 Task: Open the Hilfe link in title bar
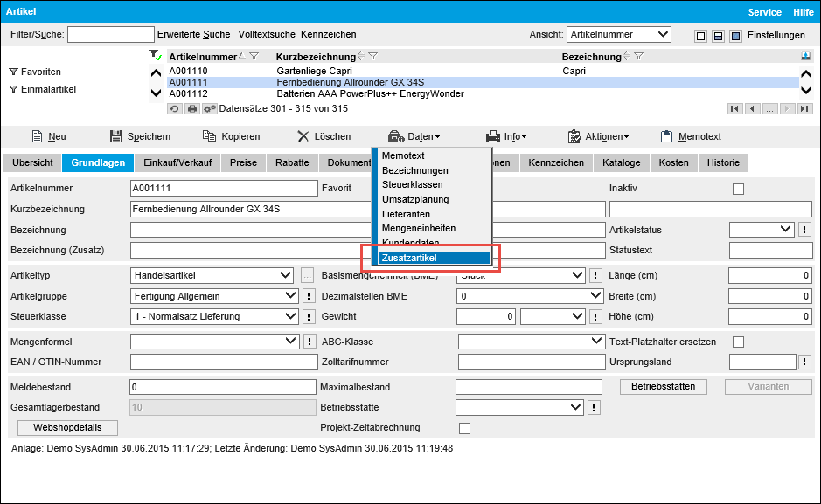(804, 12)
